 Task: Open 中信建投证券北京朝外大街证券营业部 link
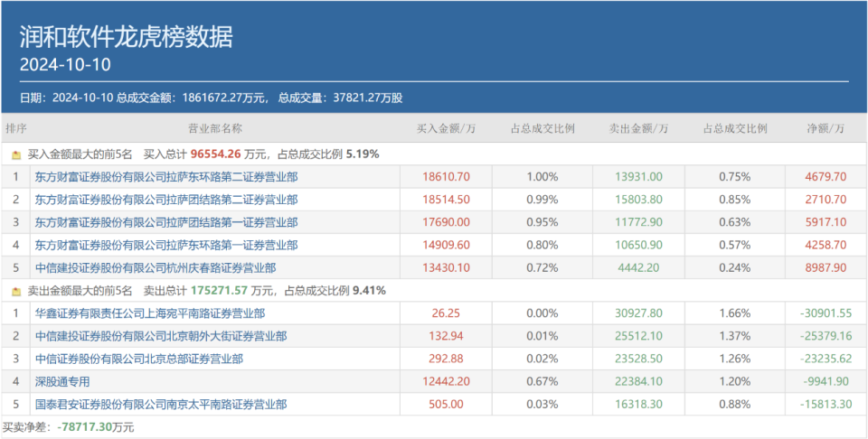point(161,336)
